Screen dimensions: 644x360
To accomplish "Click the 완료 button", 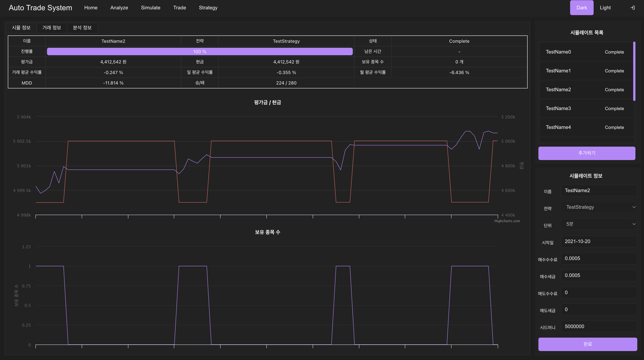I will (x=587, y=344).
